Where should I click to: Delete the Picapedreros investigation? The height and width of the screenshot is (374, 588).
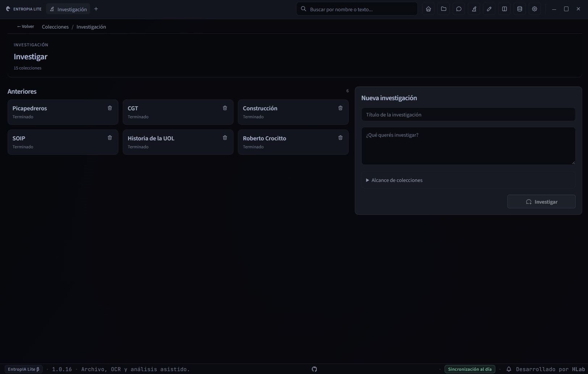tap(110, 108)
